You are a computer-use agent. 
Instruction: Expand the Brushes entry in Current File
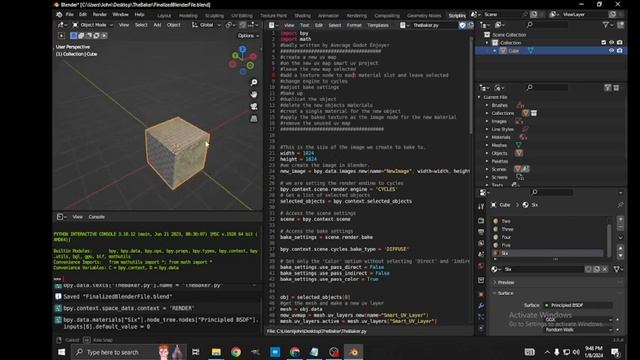(487, 105)
